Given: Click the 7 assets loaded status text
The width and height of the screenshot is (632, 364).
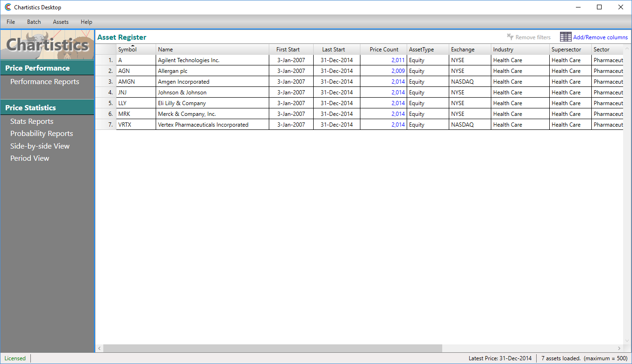Looking at the screenshot, I should (584, 358).
